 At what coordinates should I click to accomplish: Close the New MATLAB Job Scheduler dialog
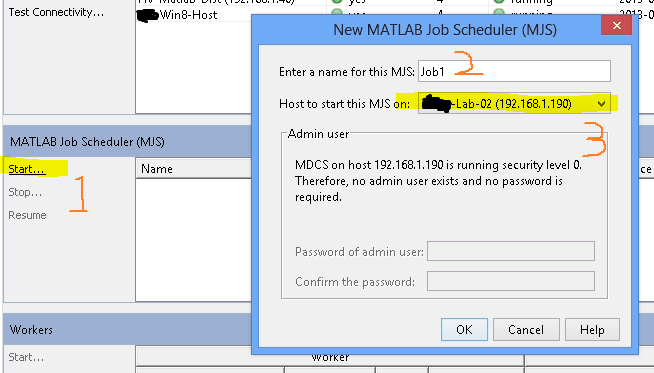616,26
